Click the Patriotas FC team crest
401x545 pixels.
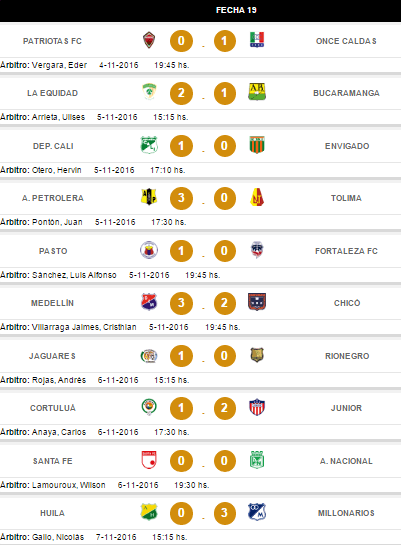click(x=149, y=40)
